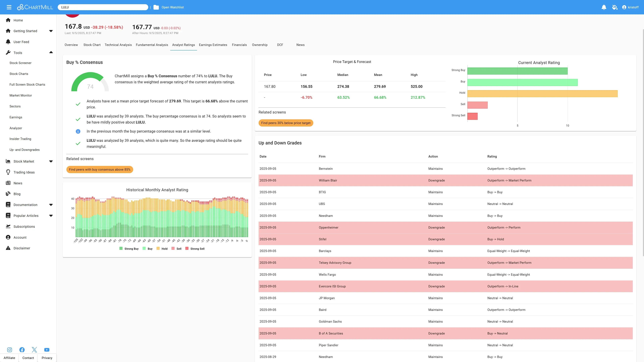The width and height of the screenshot is (644, 362).
Task: Click the Popular Articles book icon
Action: [x=8, y=216]
